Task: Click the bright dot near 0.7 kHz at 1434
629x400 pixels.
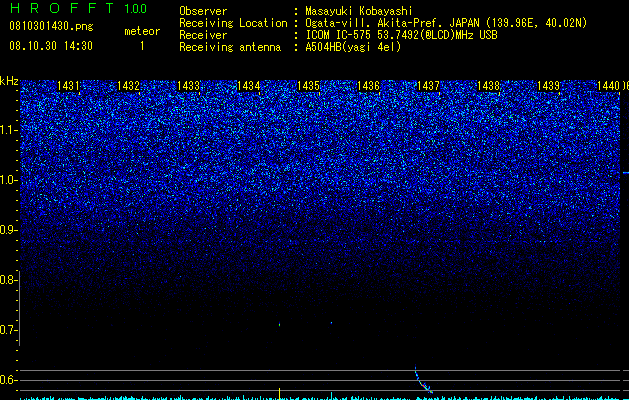Action: pyautogui.click(x=280, y=325)
